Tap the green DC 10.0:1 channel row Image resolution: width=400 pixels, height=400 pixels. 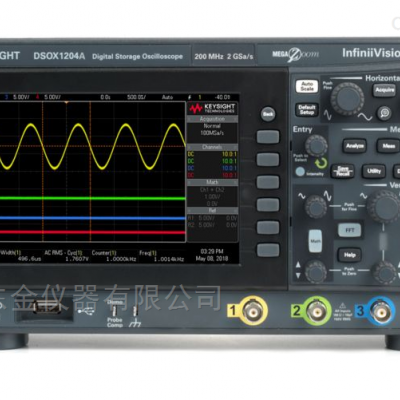212,161
